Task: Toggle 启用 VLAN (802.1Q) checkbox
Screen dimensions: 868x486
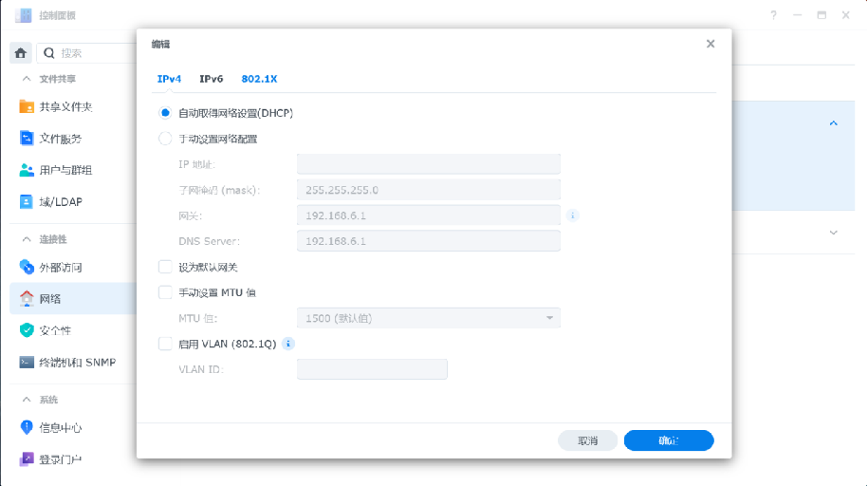Action: coord(165,344)
